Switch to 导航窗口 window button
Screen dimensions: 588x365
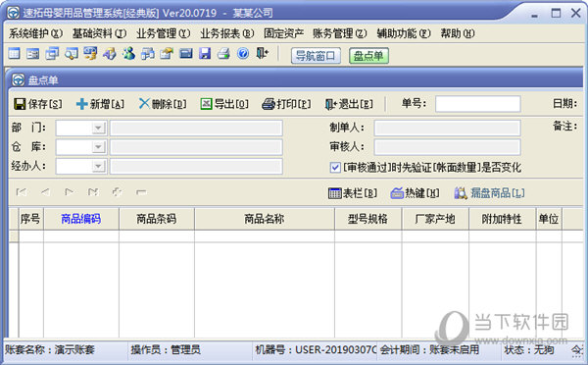click(x=316, y=56)
